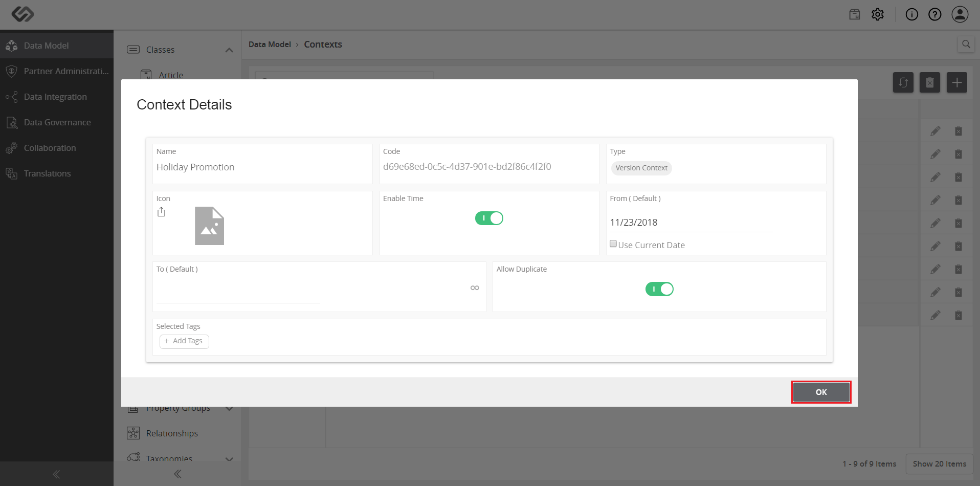Image resolution: width=980 pixels, height=486 pixels.
Task: Click the To (Default) date field
Action: pyautogui.click(x=238, y=294)
